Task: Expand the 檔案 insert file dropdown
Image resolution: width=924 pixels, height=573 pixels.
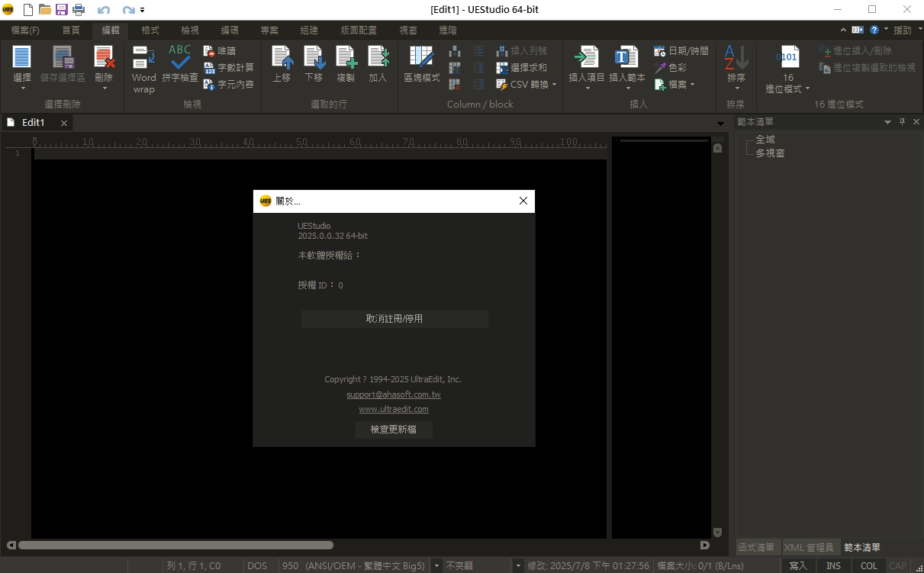Action: [675, 85]
